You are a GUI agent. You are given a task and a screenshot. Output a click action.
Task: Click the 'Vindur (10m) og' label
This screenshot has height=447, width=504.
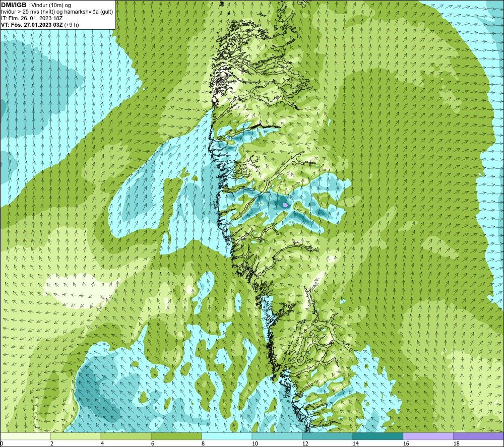(x=52, y=6)
